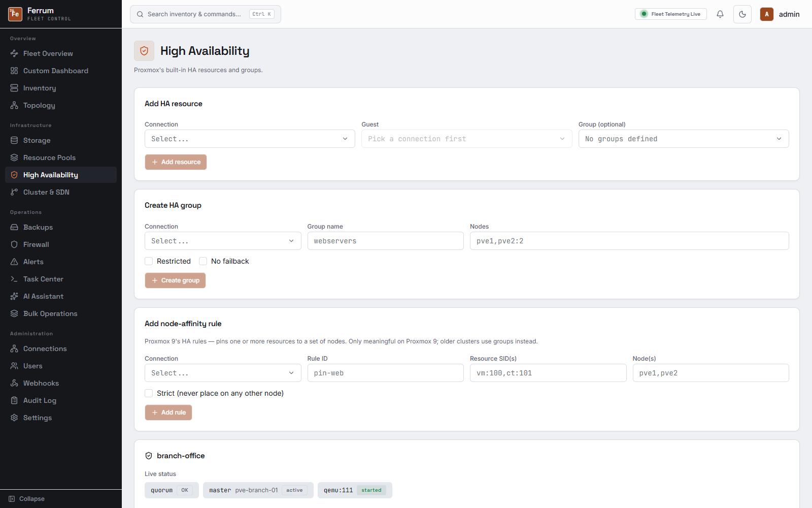Click the Audit Log clipboard icon
Viewport: 812px width, 508px height.
[x=14, y=400]
